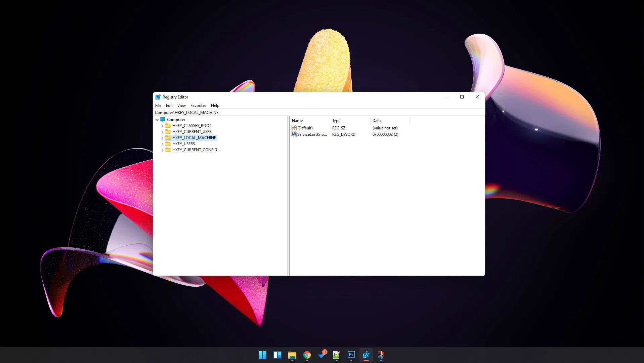Switch to Notepad++ in the taskbar

[336, 355]
